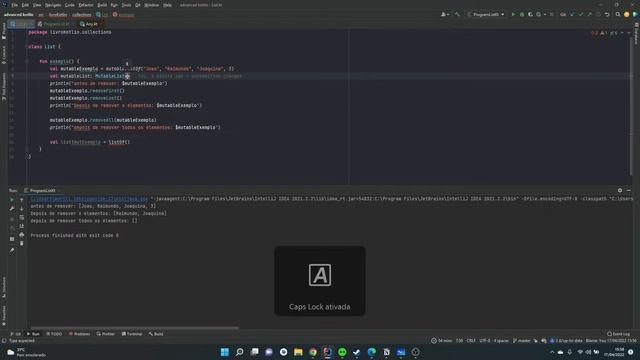Open the Event Log
Screen dimensions: 640x360
[618, 334]
